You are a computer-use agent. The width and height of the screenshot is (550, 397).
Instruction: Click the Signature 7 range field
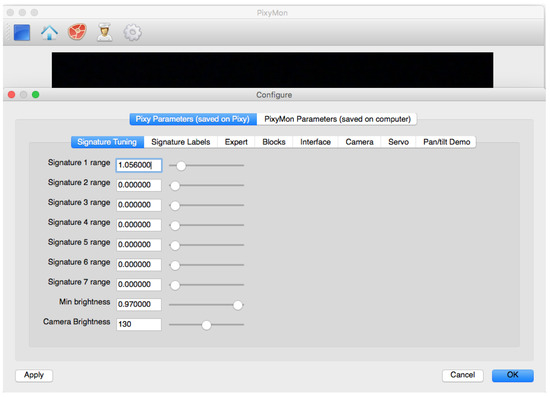pos(139,284)
